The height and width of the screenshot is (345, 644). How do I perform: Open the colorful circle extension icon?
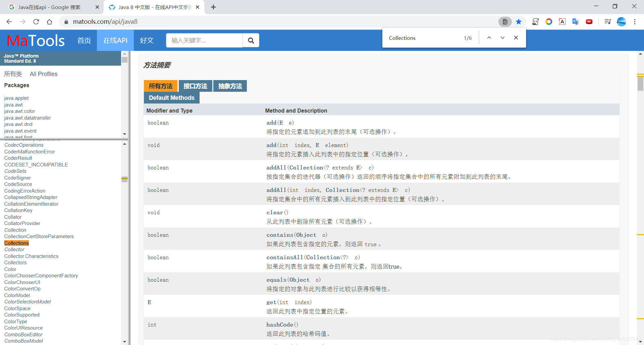549,22
